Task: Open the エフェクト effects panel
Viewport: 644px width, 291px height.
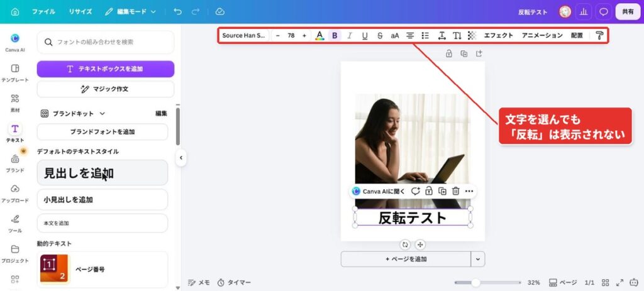Action: [499, 36]
